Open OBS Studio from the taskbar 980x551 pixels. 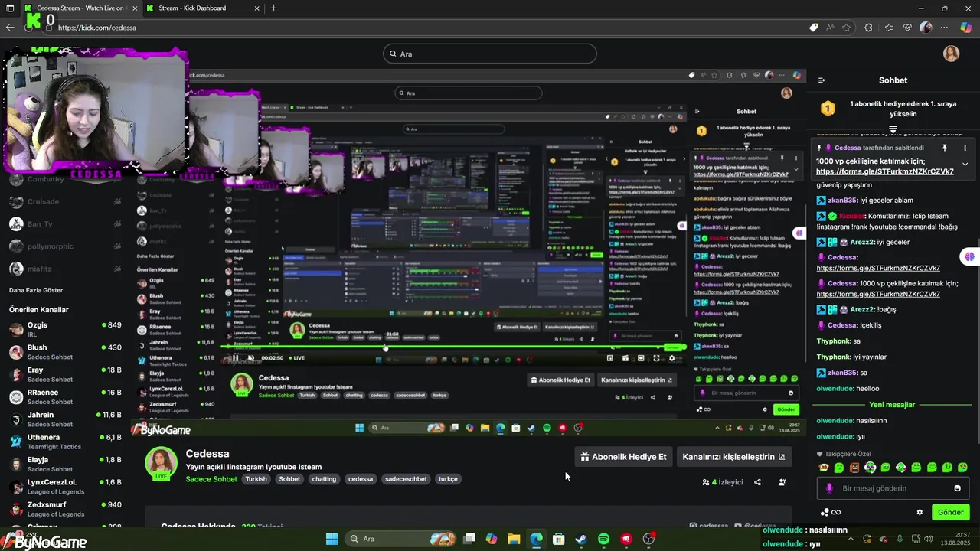(648, 539)
